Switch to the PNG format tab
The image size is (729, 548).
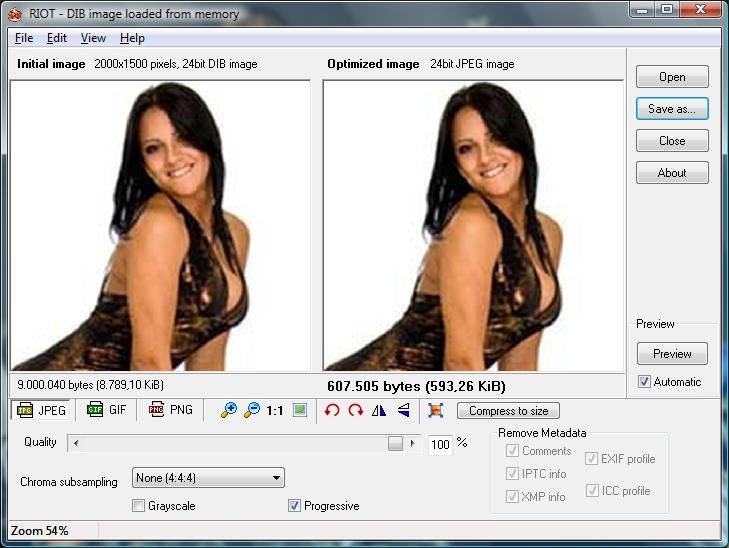171,410
